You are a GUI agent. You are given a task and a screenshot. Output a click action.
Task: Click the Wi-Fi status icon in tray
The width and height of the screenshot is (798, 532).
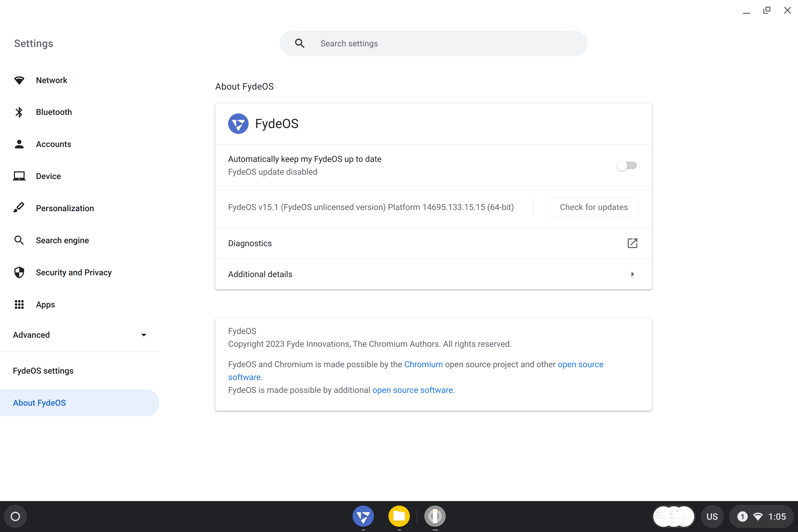click(758, 517)
